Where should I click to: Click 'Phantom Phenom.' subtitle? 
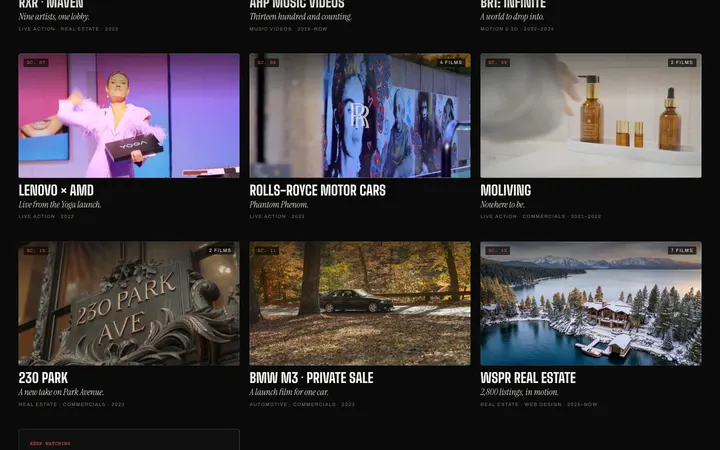[x=279, y=205]
